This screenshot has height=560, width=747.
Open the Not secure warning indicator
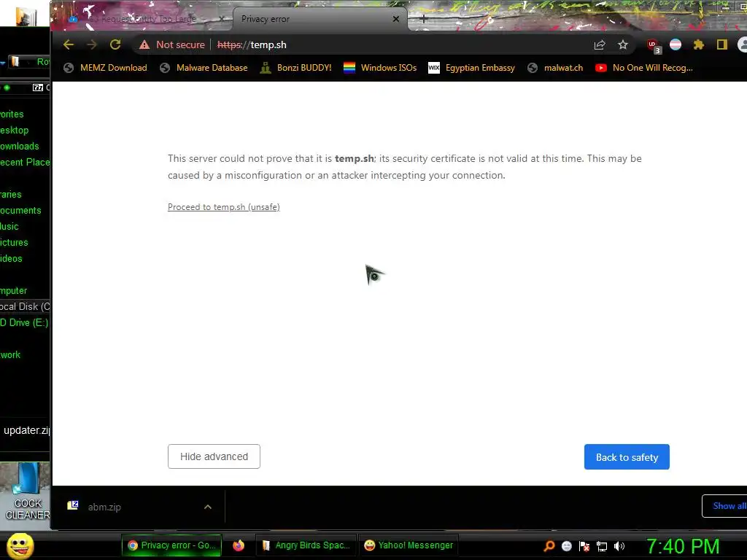172,44
